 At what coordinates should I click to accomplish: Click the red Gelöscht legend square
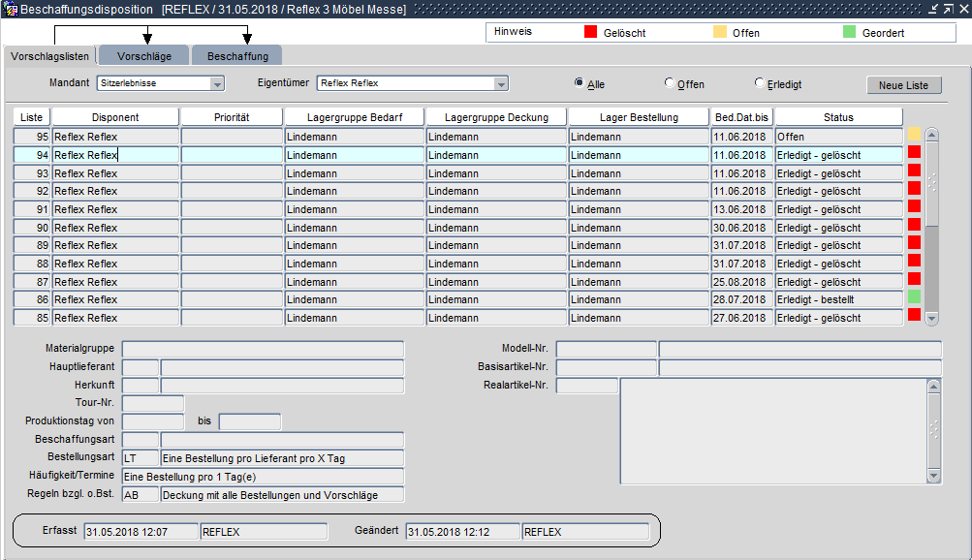[591, 32]
